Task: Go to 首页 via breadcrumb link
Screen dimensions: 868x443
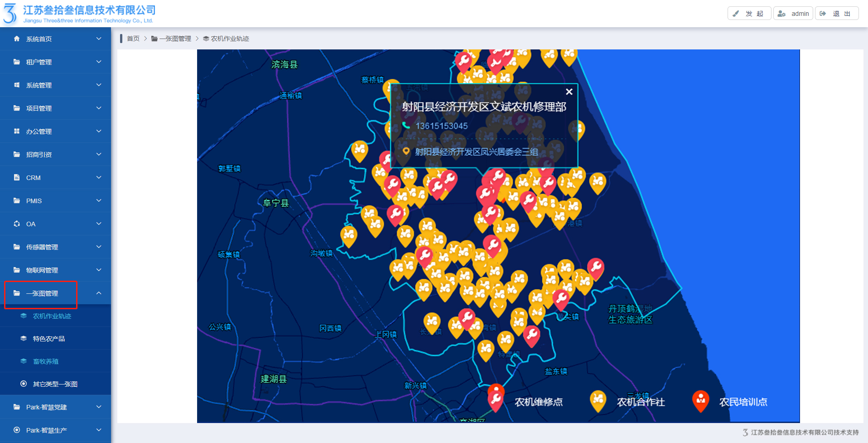Action: pos(133,39)
